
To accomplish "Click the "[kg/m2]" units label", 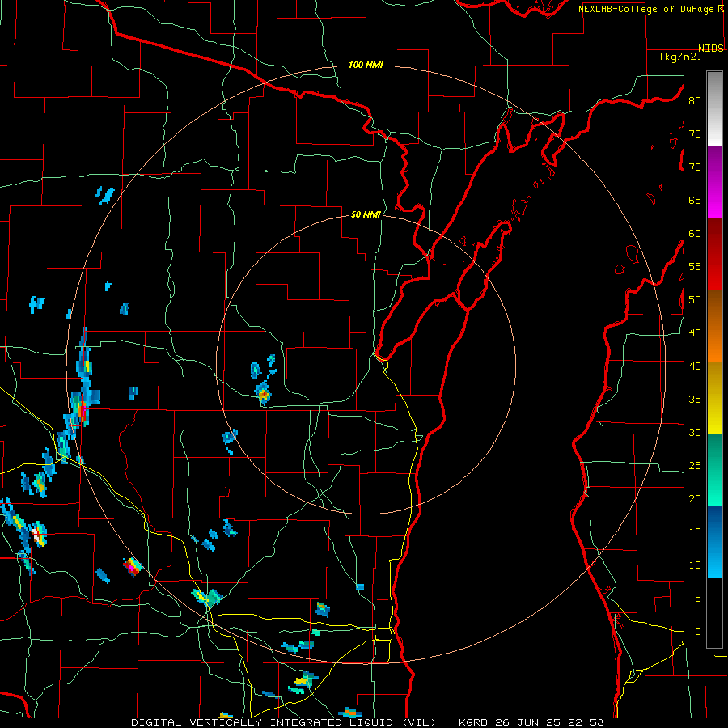I will coord(680,57).
